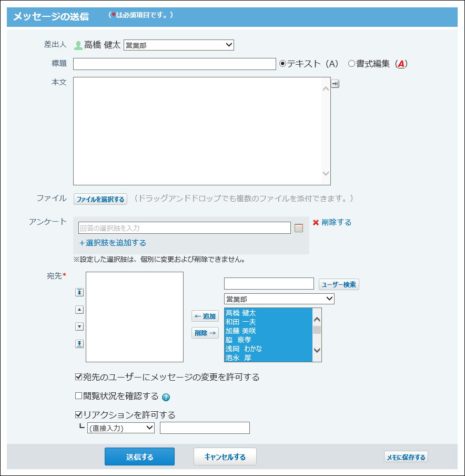
Task: Open the help icon beside 閲覧状況を確認する
Action: (x=166, y=397)
